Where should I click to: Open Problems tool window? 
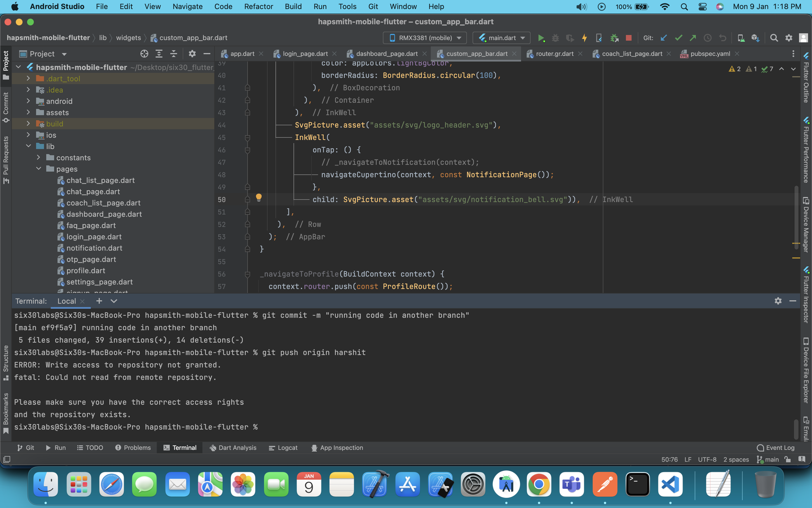pyautogui.click(x=133, y=448)
